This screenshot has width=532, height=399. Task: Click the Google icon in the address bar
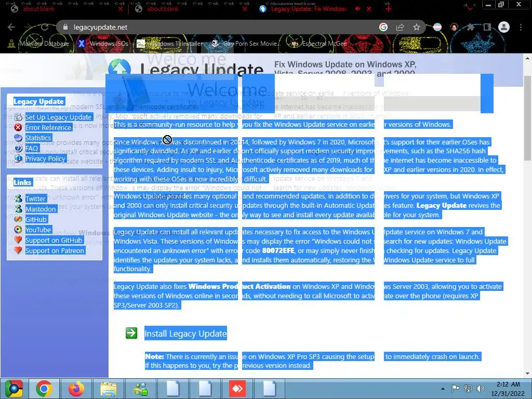point(383,27)
